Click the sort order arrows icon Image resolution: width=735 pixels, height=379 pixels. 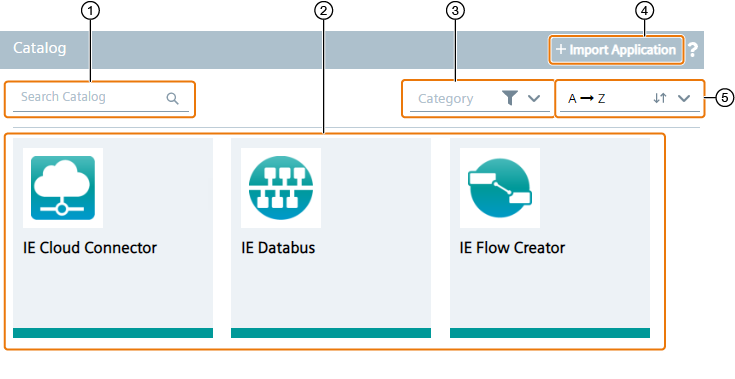pos(660,98)
